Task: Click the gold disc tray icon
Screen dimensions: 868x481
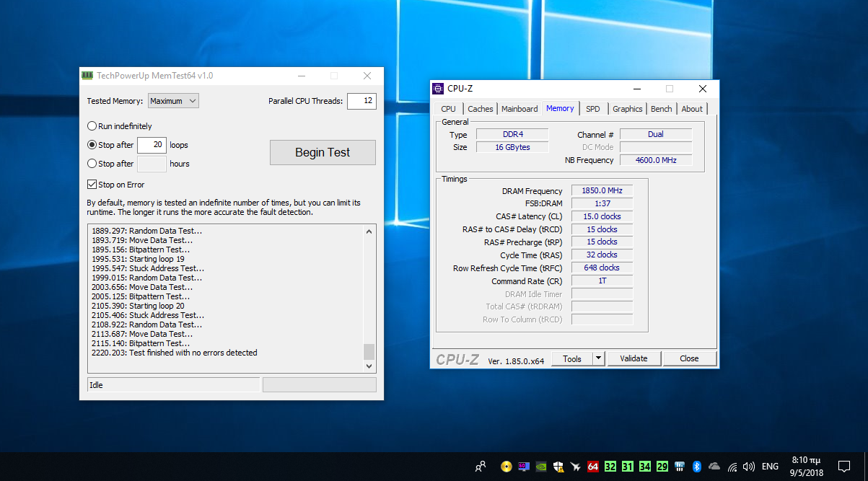Action: (x=507, y=466)
